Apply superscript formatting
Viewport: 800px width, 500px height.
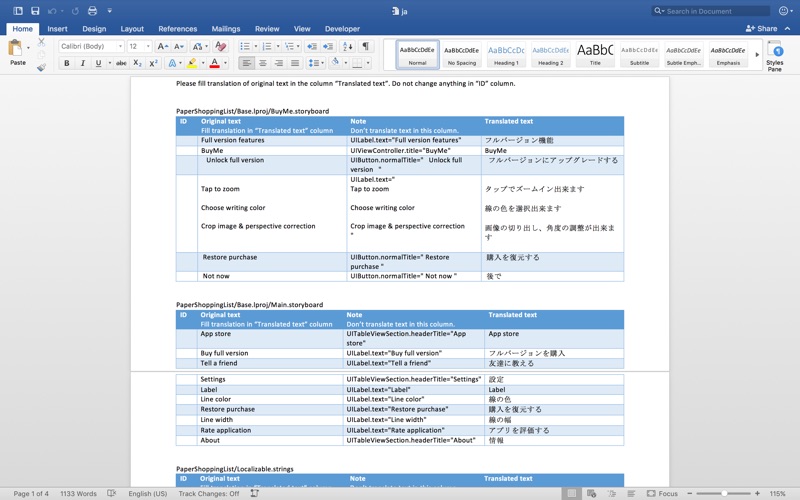(x=153, y=63)
